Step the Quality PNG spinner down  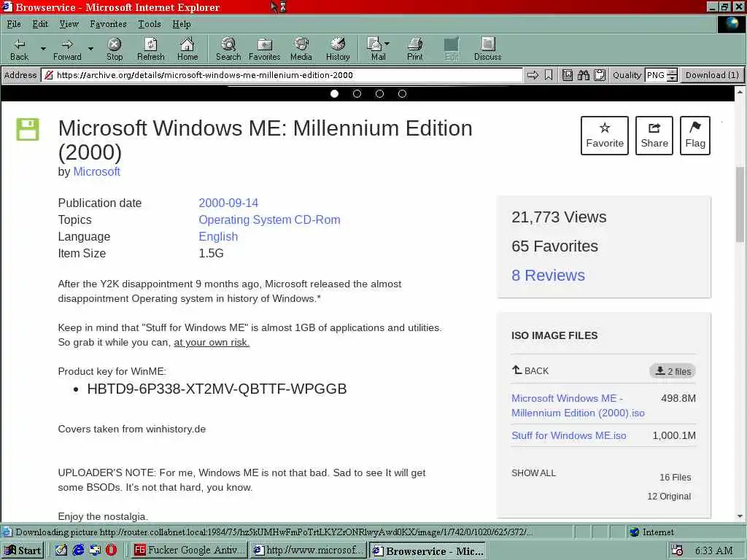[672, 78]
